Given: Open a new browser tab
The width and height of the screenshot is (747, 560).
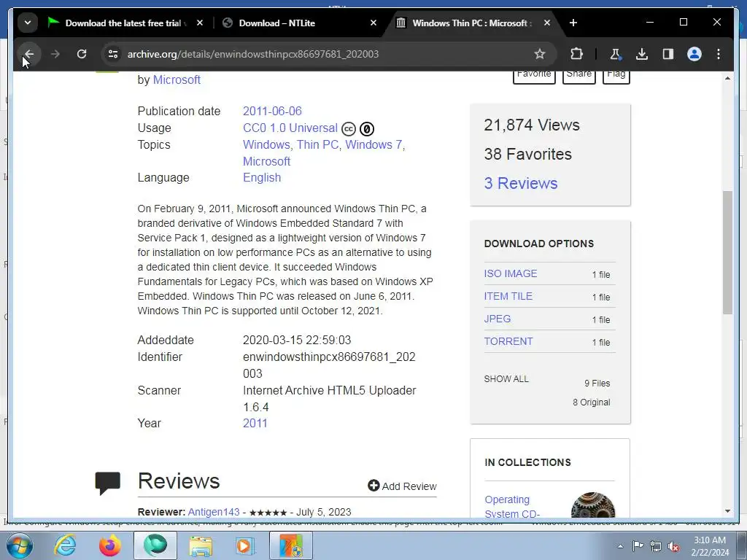Looking at the screenshot, I should (573, 23).
